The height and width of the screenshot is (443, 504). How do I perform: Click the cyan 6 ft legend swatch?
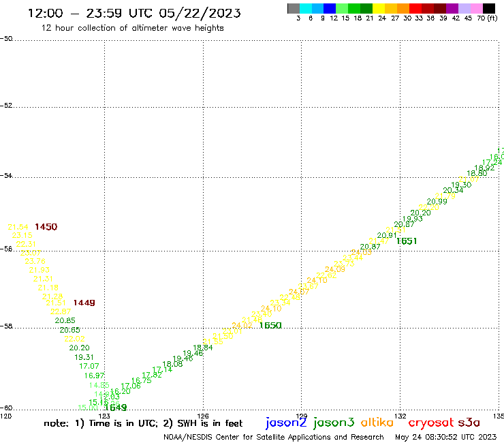pyautogui.click(x=306, y=8)
